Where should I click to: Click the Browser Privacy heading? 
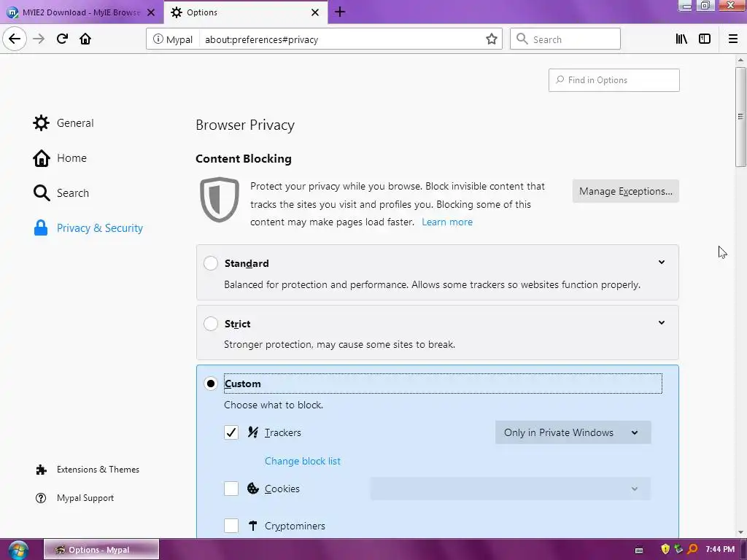(x=245, y=125)
